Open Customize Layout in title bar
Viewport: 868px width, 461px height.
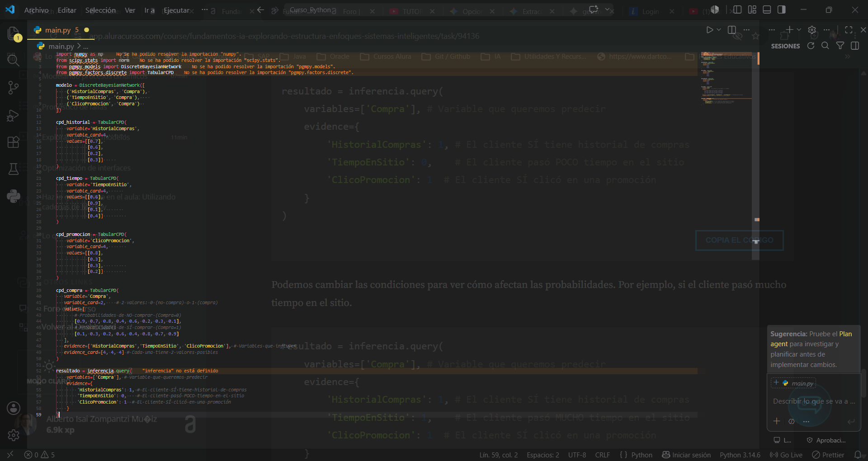click(752, 9)
